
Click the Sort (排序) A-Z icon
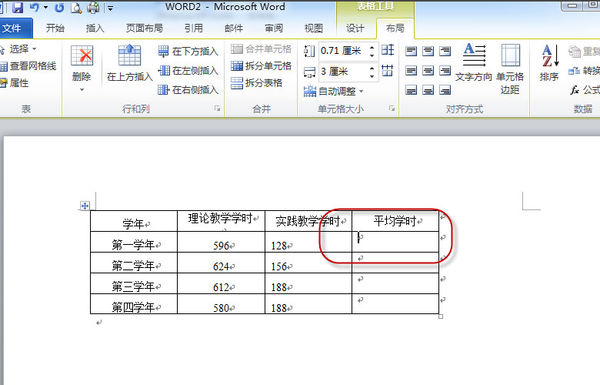pos(550,56)
